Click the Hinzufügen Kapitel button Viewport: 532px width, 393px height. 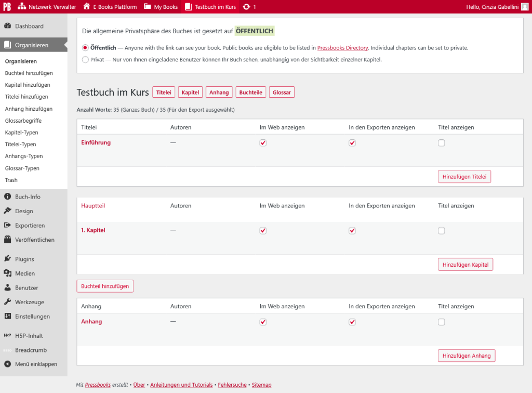tap(465, 265)
